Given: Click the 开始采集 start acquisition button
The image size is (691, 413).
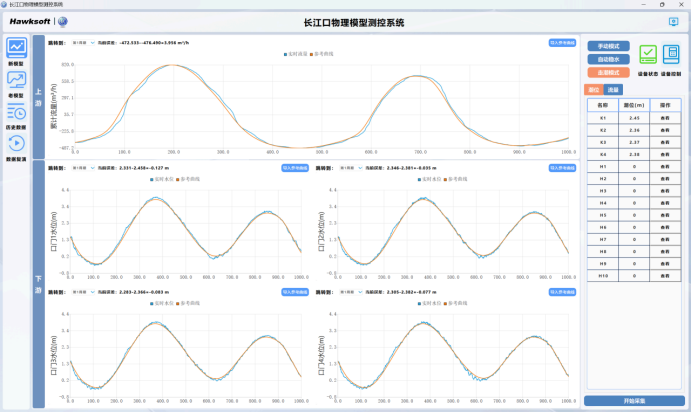Looking at the screenshot, I should tap(634, 400).
